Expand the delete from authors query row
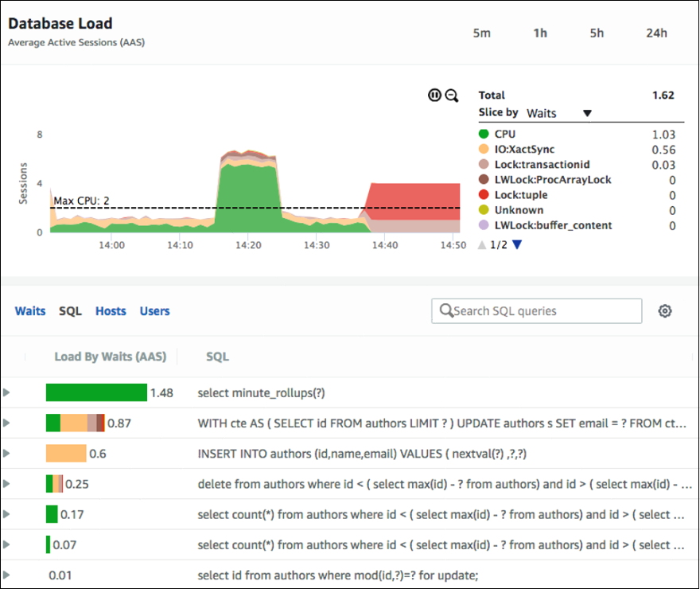The height and width of the screenshot is (589, 700). tap(8, 484)
